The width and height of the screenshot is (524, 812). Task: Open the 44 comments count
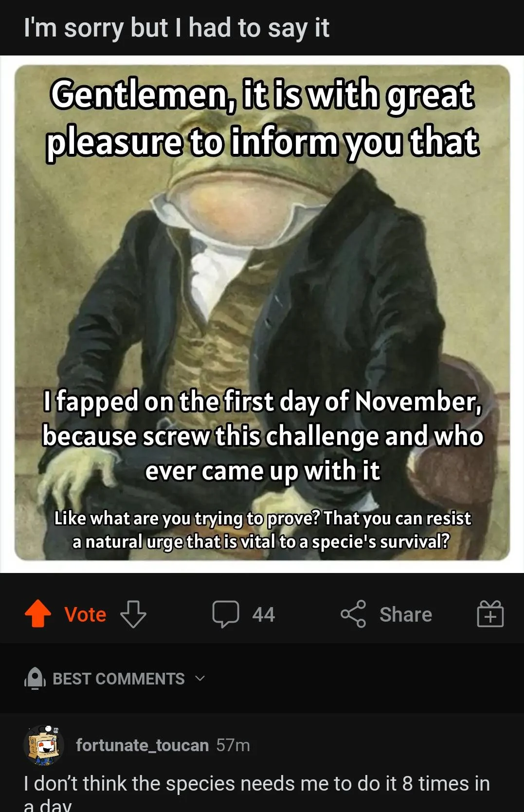click(263, 614)
